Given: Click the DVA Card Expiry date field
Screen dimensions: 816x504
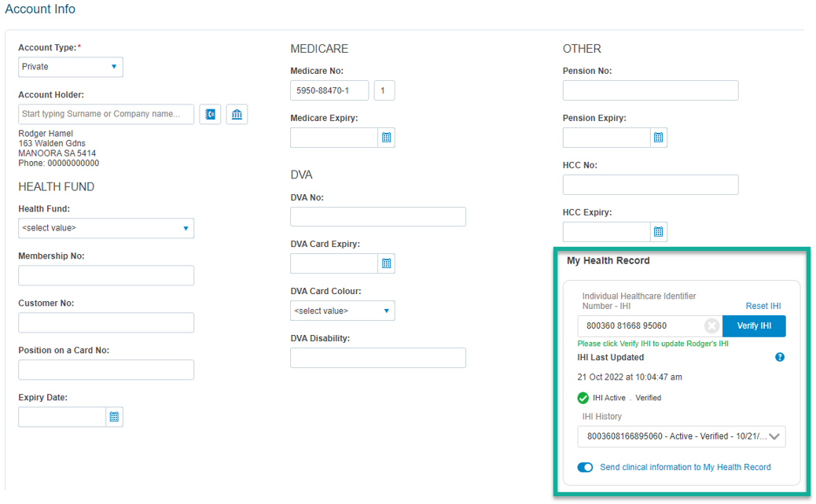Looking at the screenshot, I should [334, 263].
